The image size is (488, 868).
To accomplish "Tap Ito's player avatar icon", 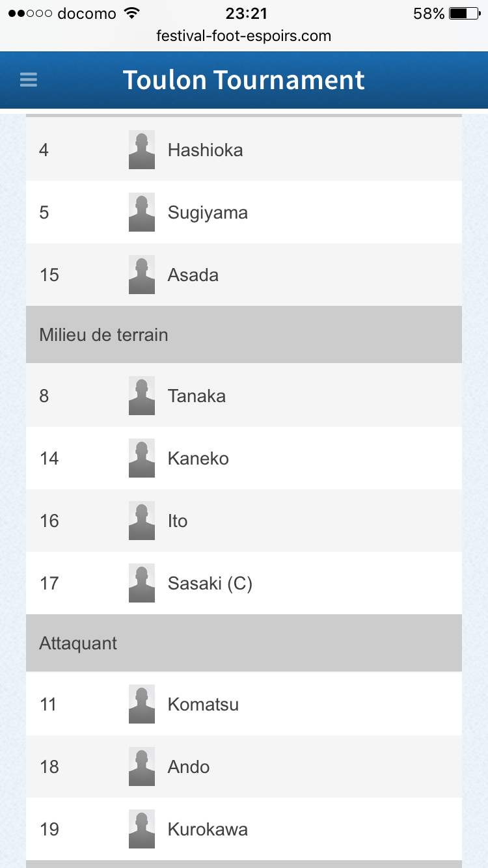I will [x=142, y=521].
